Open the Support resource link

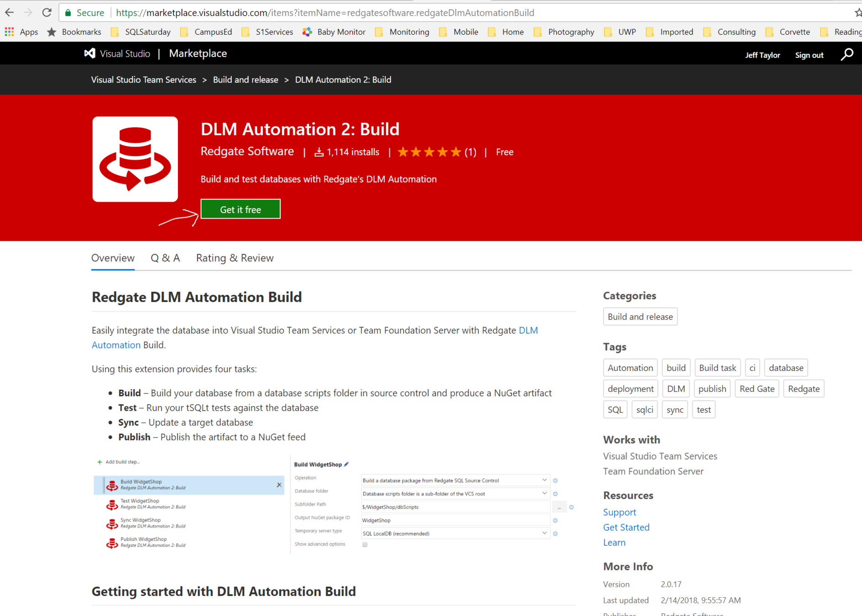click(x=619, y=512)
